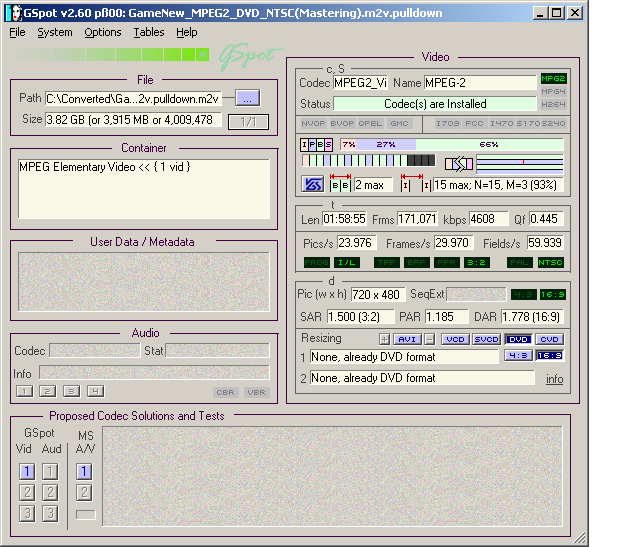Image resolution: width=640 pixels, height=547 pixels.
Task: Select CVD resizing target
Action: click(549, 339)
